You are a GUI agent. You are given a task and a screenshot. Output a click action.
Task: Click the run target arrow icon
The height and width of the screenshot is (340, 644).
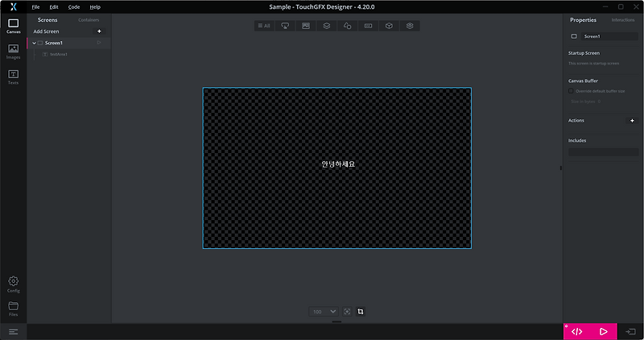(x=630, y=331)
